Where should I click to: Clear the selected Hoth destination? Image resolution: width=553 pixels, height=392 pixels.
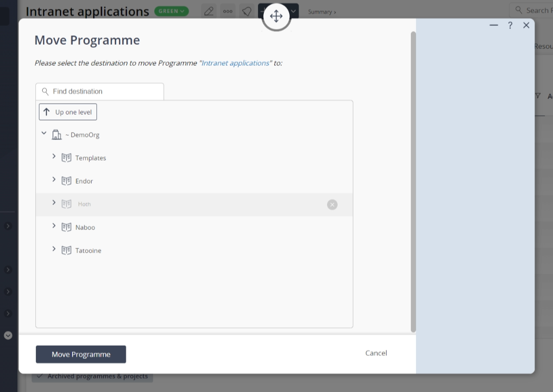pos(332,205)
